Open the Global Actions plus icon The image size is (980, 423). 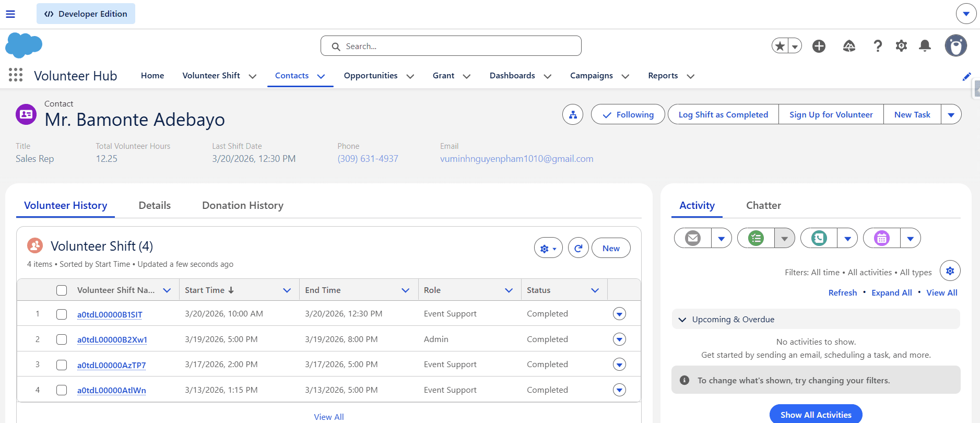click(819, 46)
